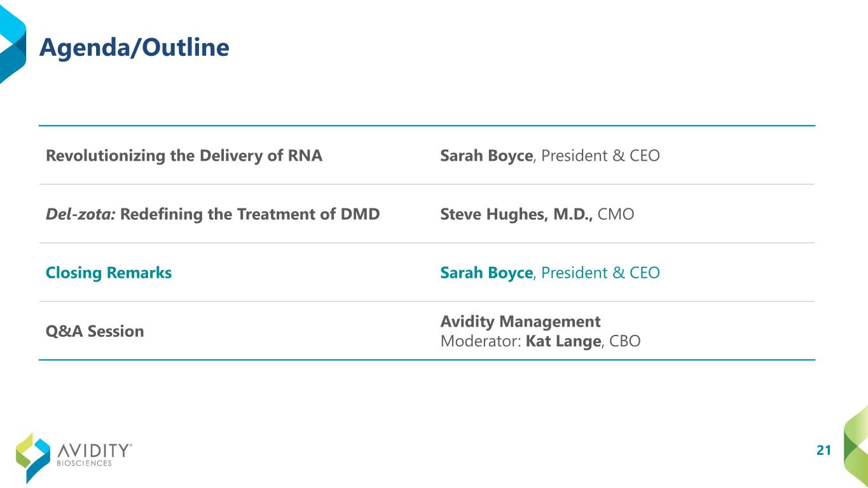Click Revolutionizing the Delivery of RNA
868x488 pixels.
pyautogui.click(x=184, y=156)
